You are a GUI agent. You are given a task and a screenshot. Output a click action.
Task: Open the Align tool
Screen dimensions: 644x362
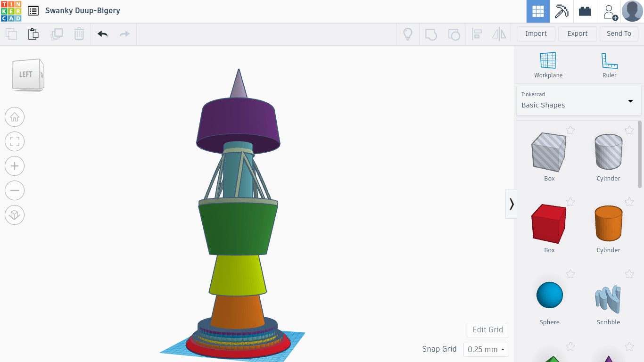[x=477, y=34]
